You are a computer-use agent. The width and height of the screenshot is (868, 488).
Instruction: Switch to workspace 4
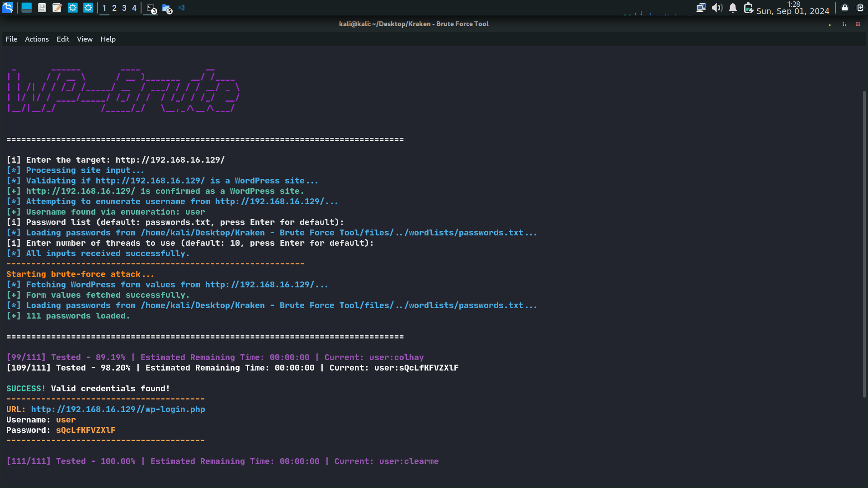pos(134,8)
